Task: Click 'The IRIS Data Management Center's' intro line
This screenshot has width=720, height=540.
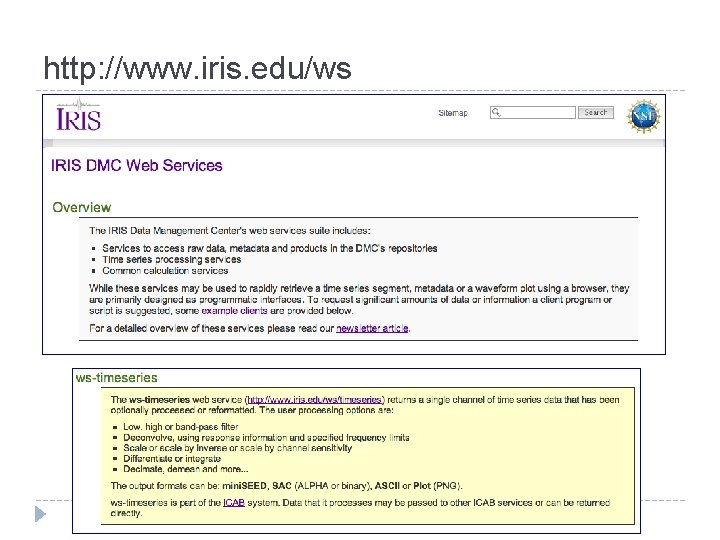Action: coord(230,231)
